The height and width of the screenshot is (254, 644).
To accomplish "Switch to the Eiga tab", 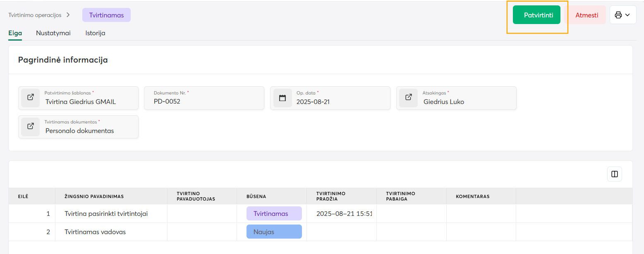I will click(x=15, y=33).
